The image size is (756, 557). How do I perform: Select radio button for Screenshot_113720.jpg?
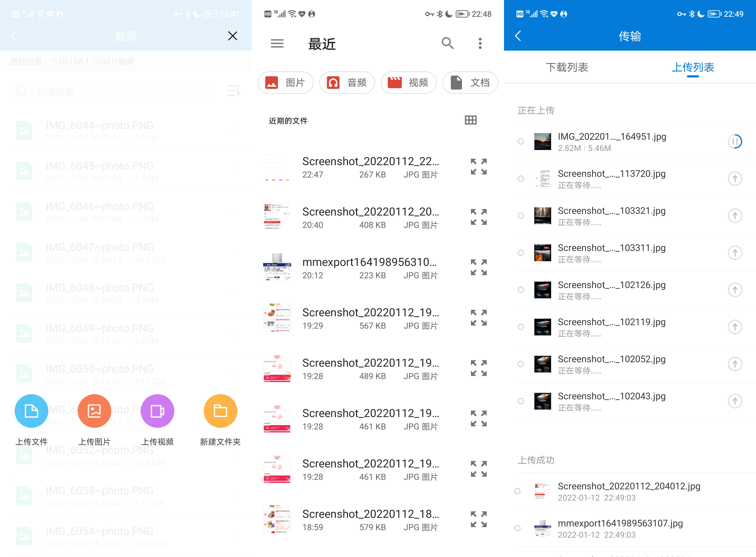pyautogui.click(x=521, y=179)
